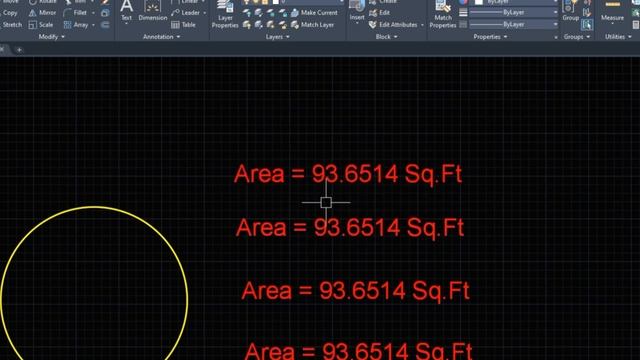The width and height of the screenshot is (640, 360).
Task: Open Layer Properties manager
Action: tap(225, 15)
